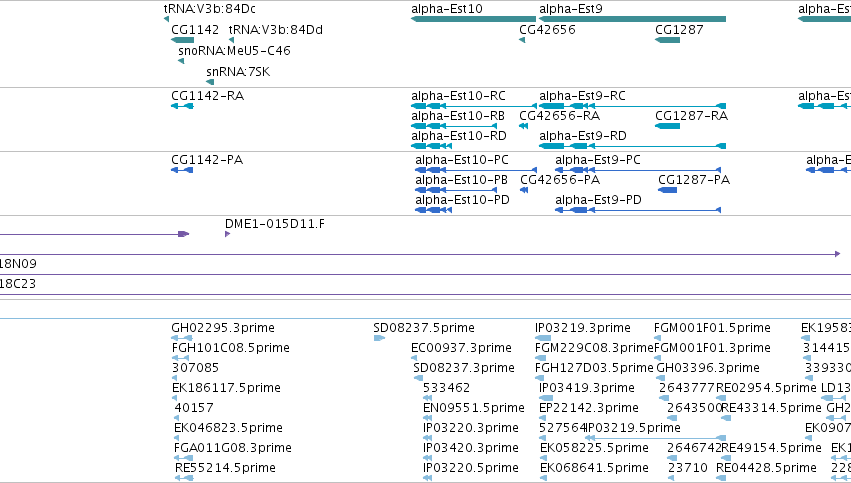Select the EK046823.5prime EST
This screenshot has height=483, width=851.
(228, 428)
